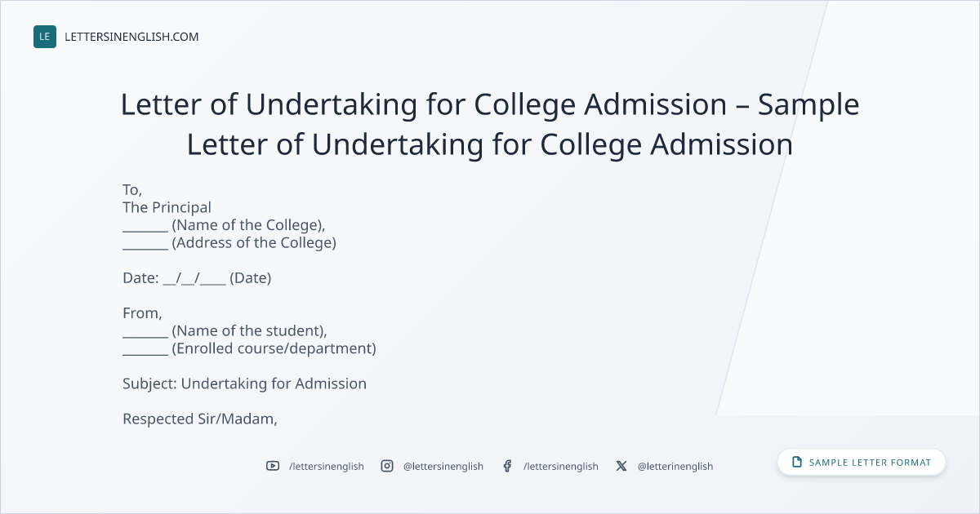This screenshot has width=980, height=514.
Task: Click the Instagram icon
Action: [387, 466]
